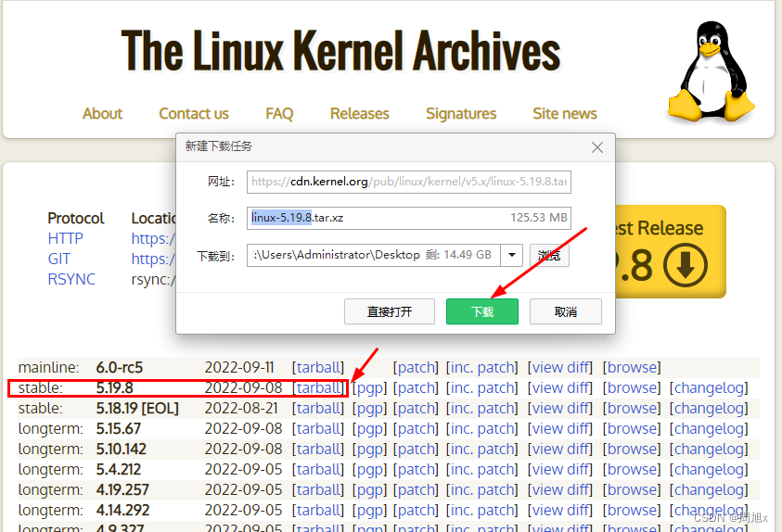This screenshot has width=782, height=532.
Task: Click the green 下载 download button
Action: point(482,311)
